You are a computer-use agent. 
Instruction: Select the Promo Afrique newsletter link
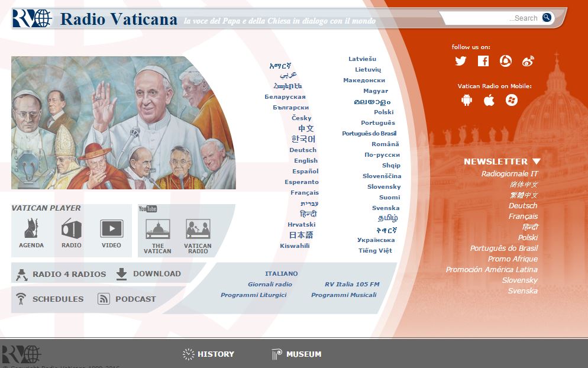click(513, 259)
